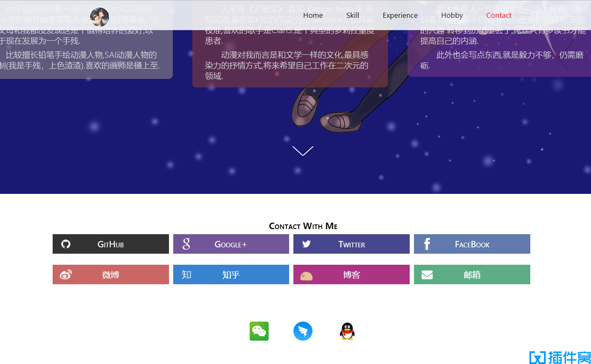Screen dimensions: 591x364
Task: Open the Twitter contact button
Action: coord(352,244)
